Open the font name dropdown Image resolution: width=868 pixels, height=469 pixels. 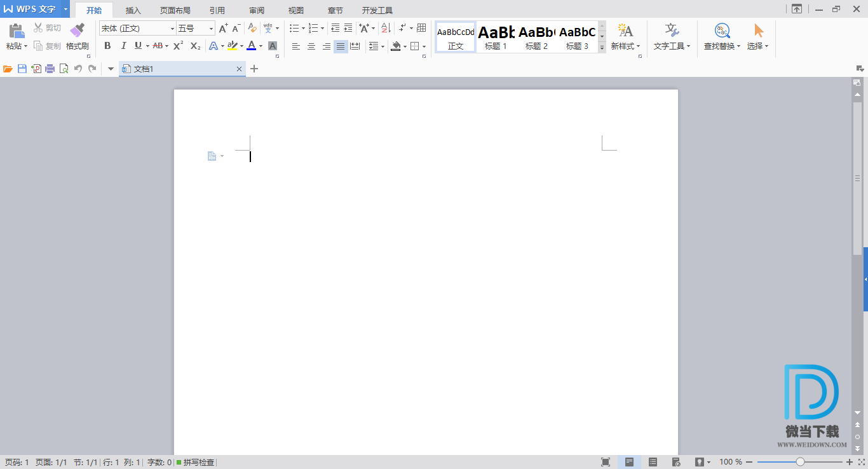(172, 29)
